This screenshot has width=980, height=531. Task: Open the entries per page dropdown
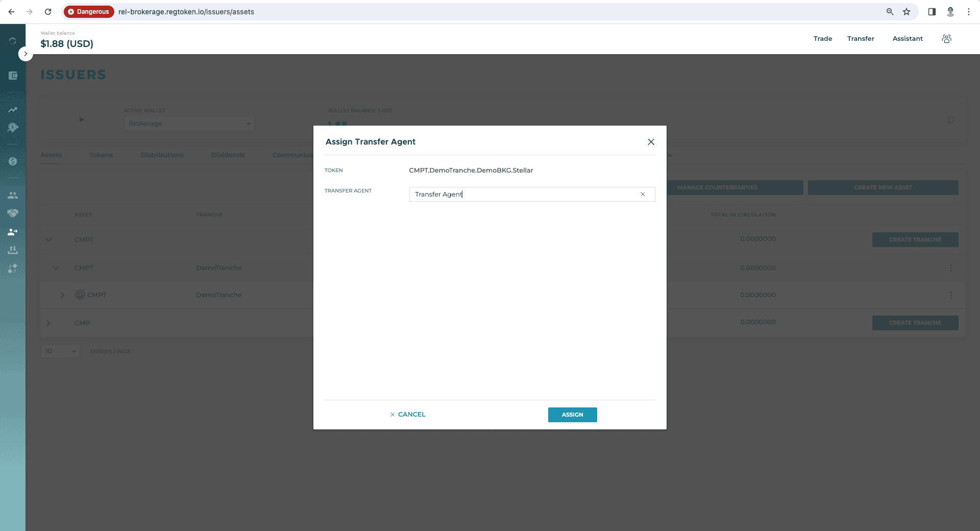60,351
